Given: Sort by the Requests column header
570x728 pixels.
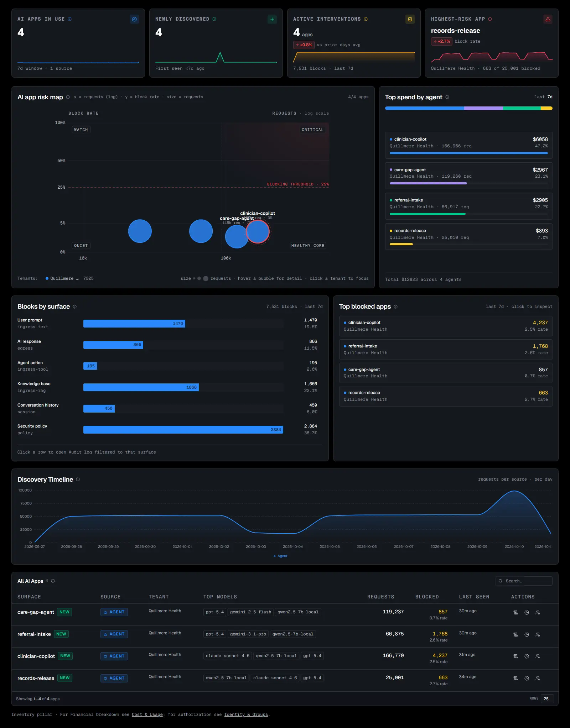Looking at the screenshot, I should tap(380, 597).
